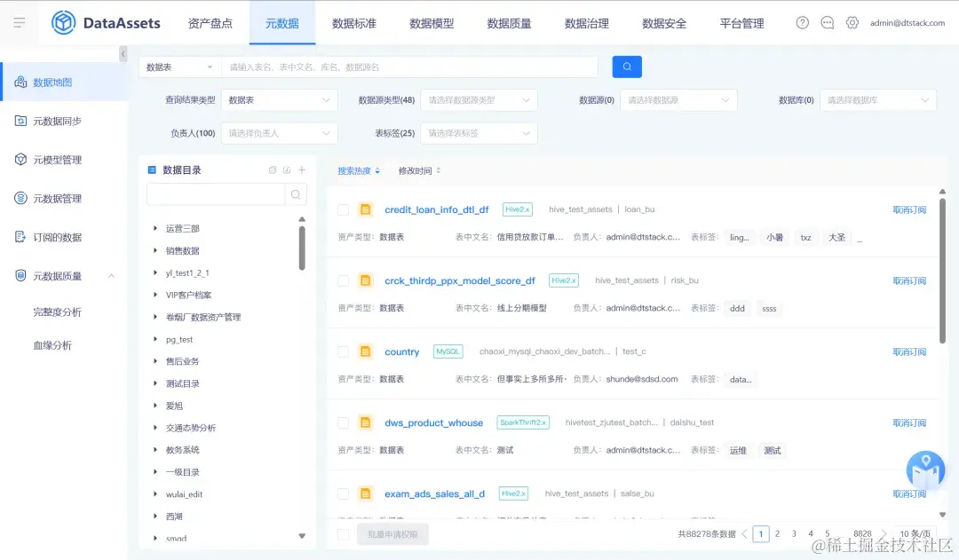959x560 pixels.
Task: Expand the 销售数据 tree node
Action: coord(155,250)
